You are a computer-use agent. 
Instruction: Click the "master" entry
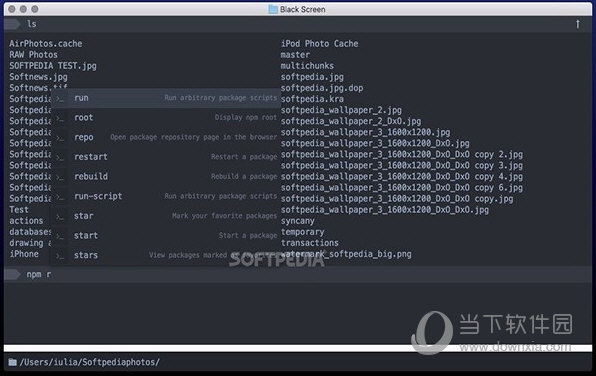[295, 55]
